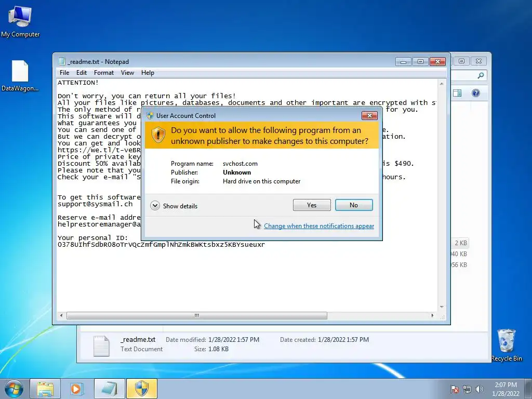Image resolution: width=532 pixels, height=399 pixels.
Task: Switch to Notepad taskbar button
Action: pos(109,389)
